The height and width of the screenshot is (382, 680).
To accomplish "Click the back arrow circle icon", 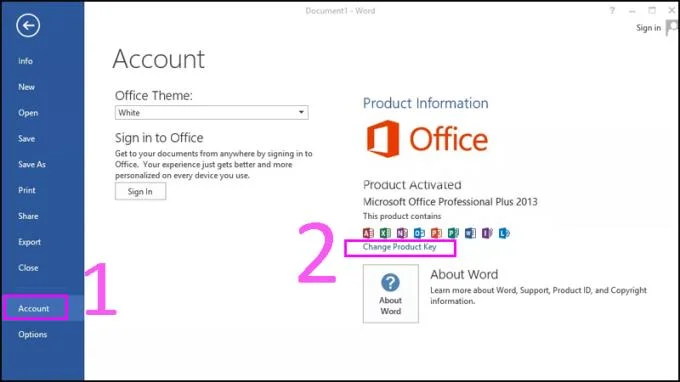I will pyautogui.click(x=28, y=25).
